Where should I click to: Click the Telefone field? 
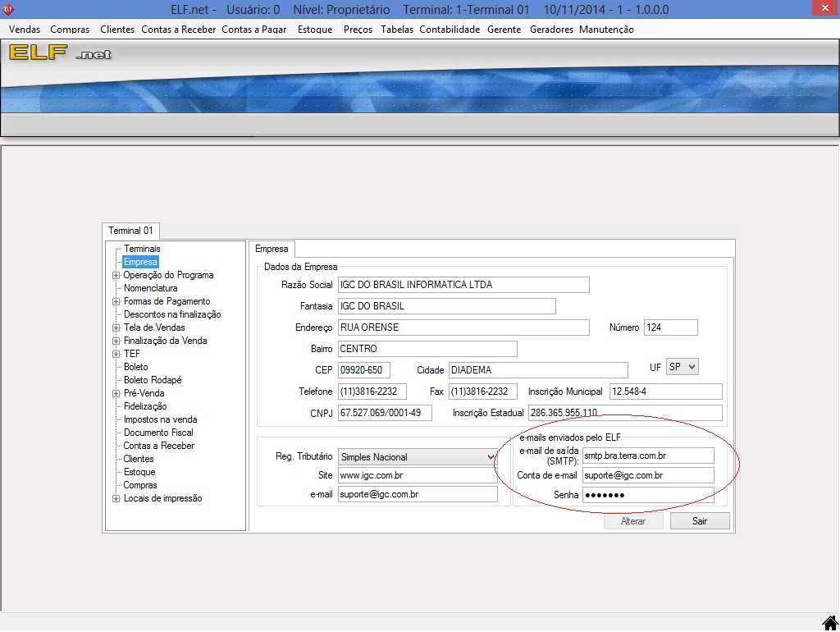coord(372,392)
